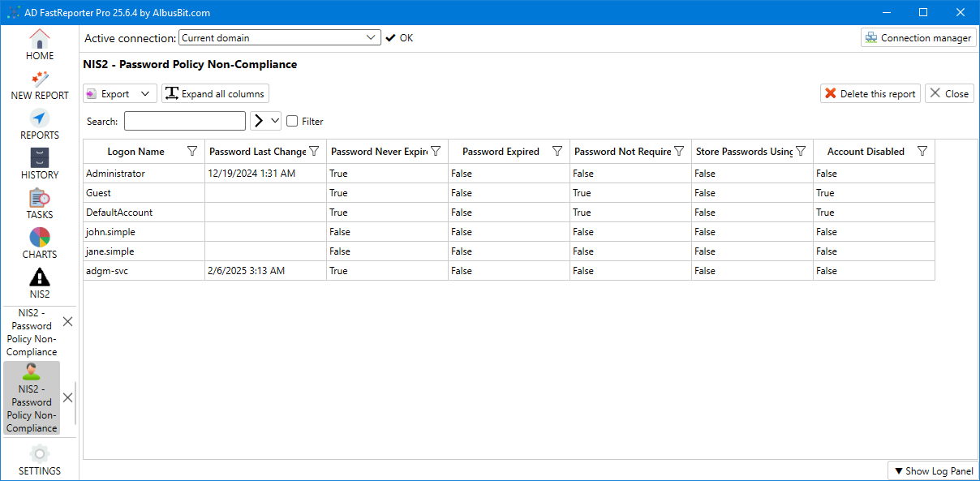Open the HISTORY section
Image resolution: width=980 pixels, height=481 pixels.
tap(39, 165)
